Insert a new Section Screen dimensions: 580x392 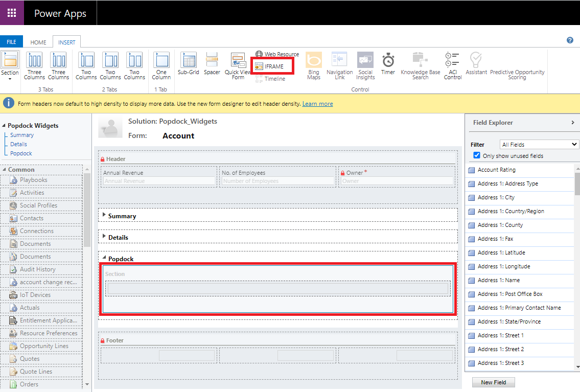point(10,63)
